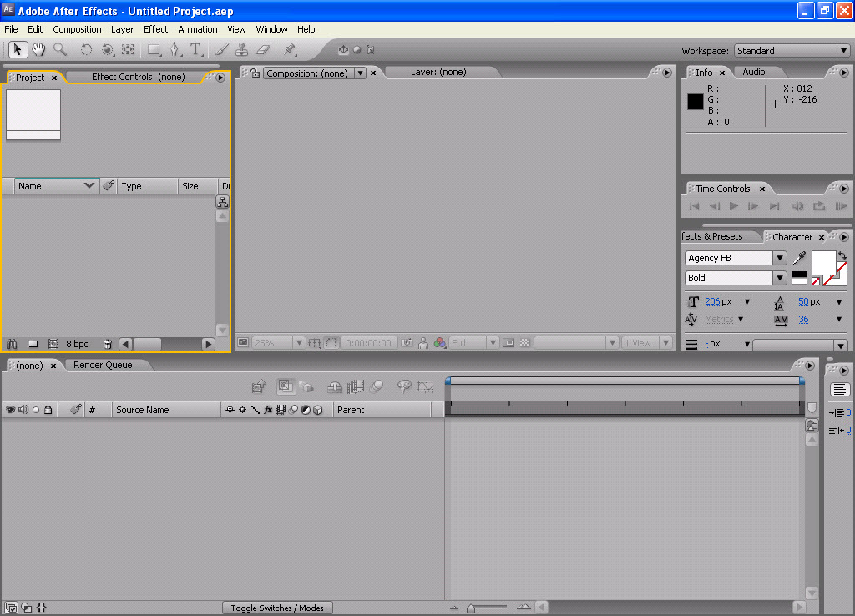Open the project flowchart view
This screenshot has height=616, width=855.
222,202
